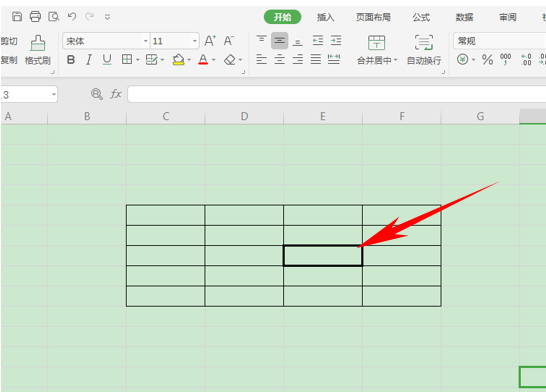Click the eraser clear-format icon
This screenshot has height=392, width=546.
point(229,60)
